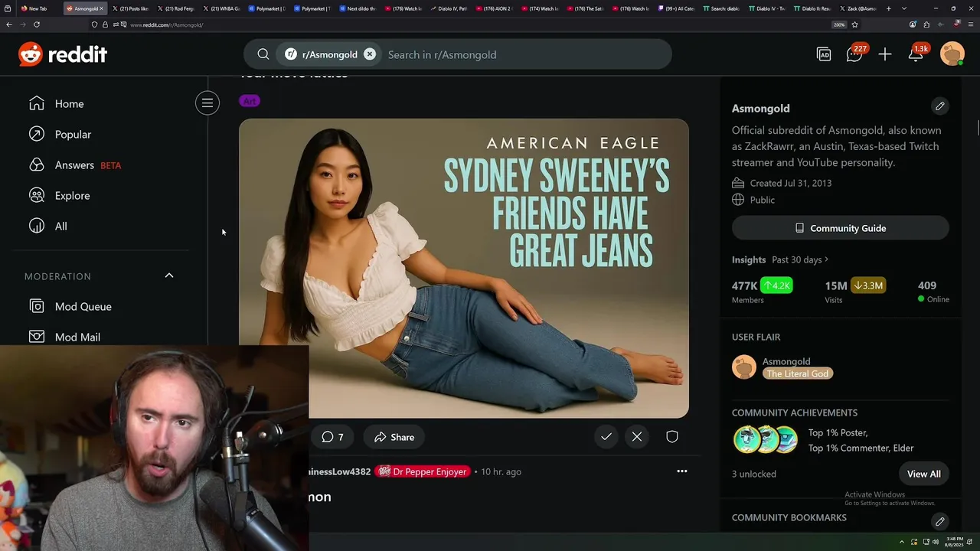Click the Created Jul 31, 2013 text
The image size is (980, 551).
791,183
